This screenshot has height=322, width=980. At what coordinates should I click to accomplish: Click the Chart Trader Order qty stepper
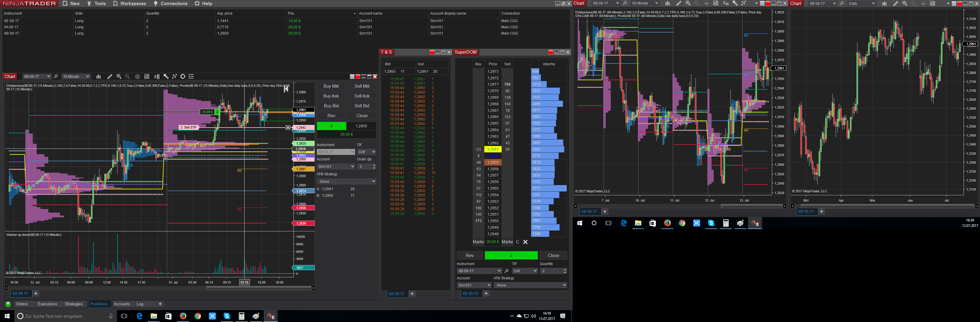pos(374,166)
